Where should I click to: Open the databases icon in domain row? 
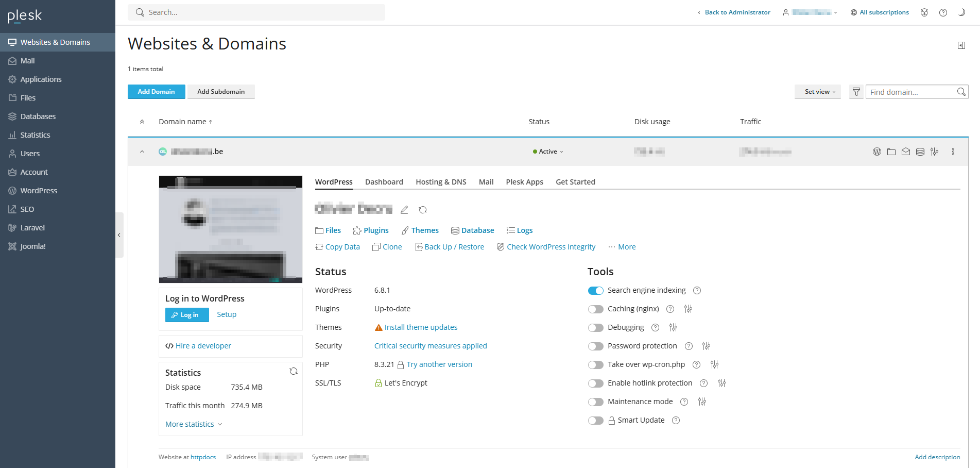(x=920, y=152)
